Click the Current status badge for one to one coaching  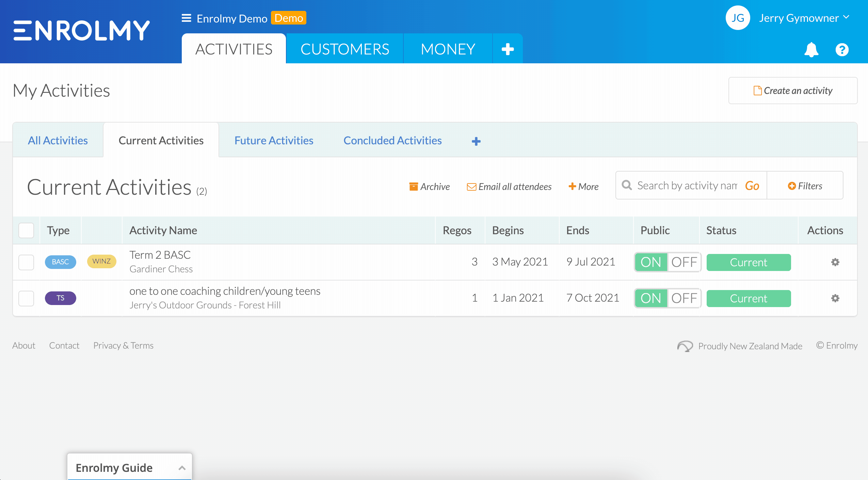749,298
